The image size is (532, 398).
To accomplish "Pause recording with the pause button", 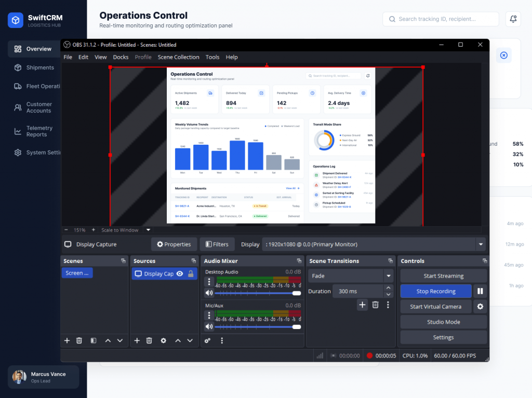I will (x=480, y=291).
